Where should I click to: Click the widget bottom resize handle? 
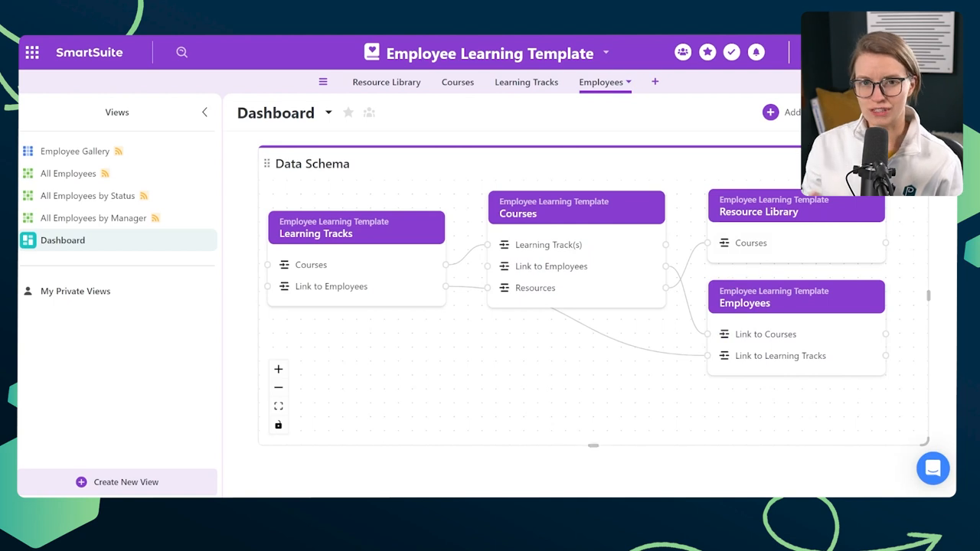click(593, 445)
